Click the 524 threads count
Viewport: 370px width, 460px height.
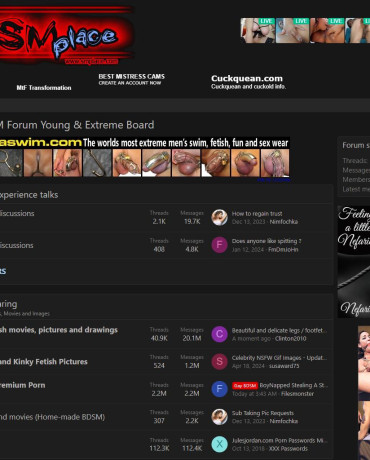point(159,366)
